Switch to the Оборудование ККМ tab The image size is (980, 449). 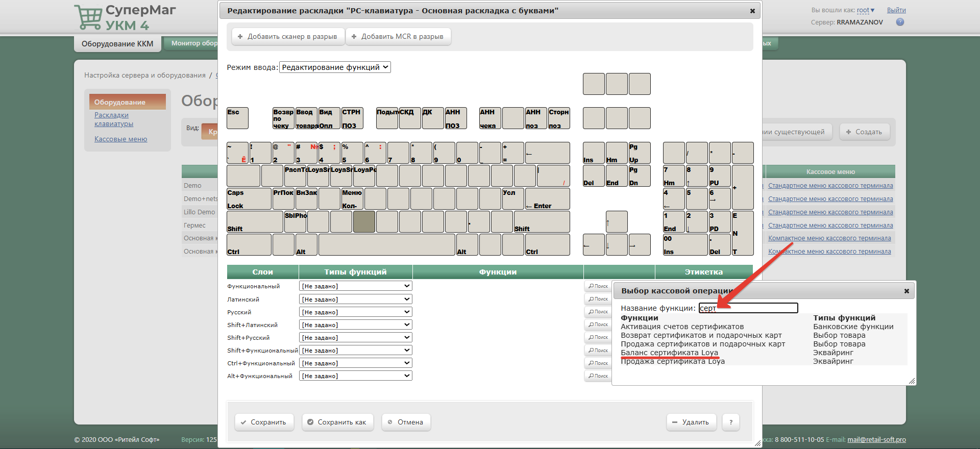(x=117, y=44)
